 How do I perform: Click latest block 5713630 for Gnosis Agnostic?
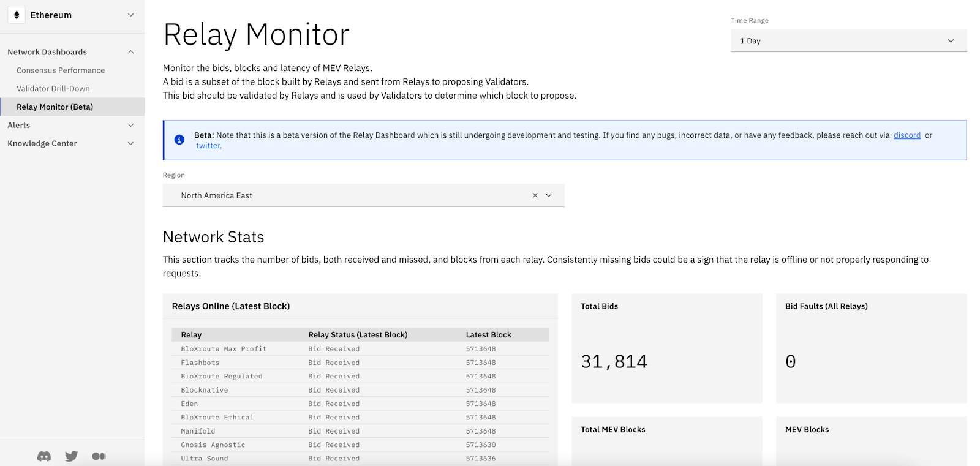[x=481, y=445]
